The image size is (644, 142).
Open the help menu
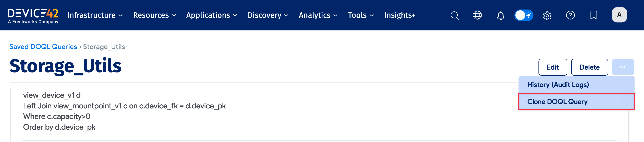(570, 15)
